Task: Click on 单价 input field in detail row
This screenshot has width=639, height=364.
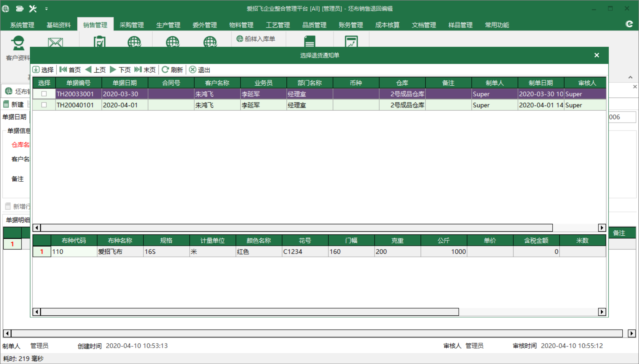Action: (x=488, y=251)
